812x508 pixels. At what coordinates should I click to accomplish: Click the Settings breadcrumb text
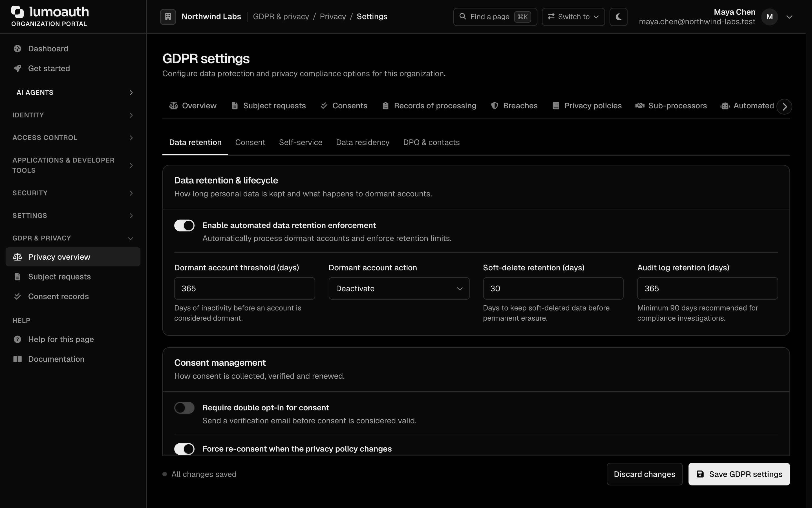[372, 16]
